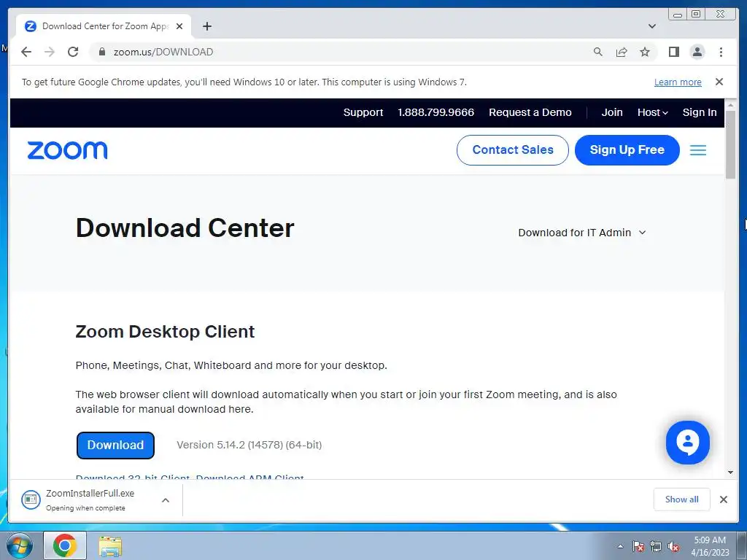Open the Support link
This screenshot has height=560, width=747.
(363, 112)
